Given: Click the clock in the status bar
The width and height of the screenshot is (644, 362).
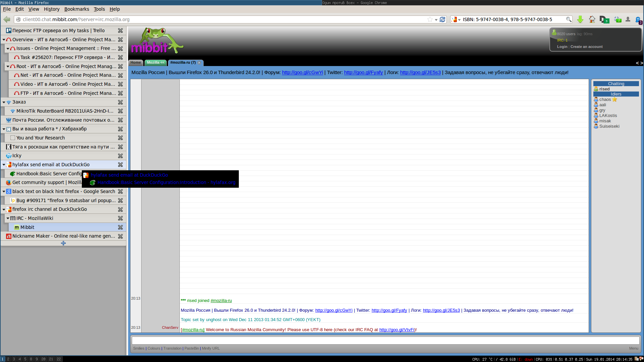Looking at the screenshot, I should [609, 359].
